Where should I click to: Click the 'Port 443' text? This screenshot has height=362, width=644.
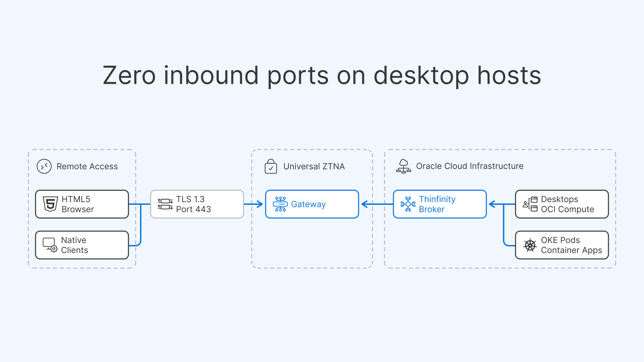point(194,209)
